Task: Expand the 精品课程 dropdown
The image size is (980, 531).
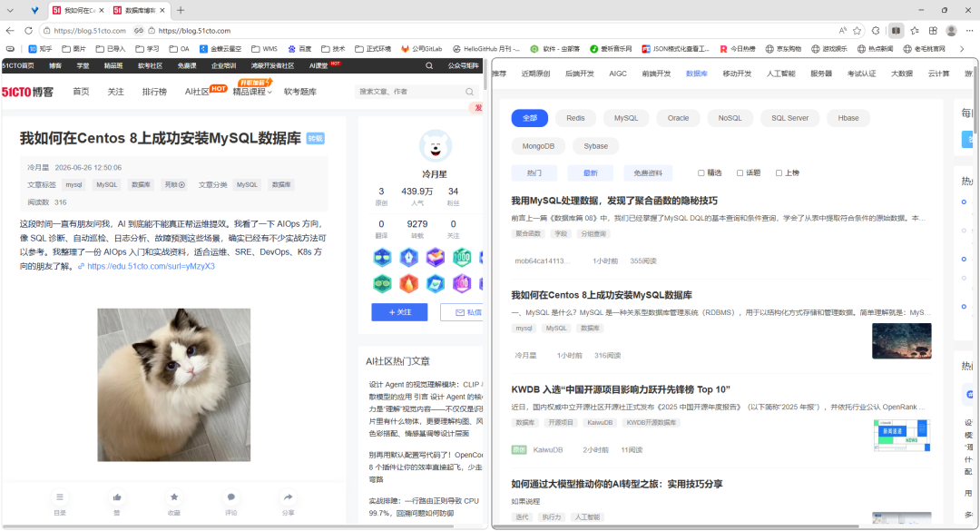Action: tap(252, 92)
